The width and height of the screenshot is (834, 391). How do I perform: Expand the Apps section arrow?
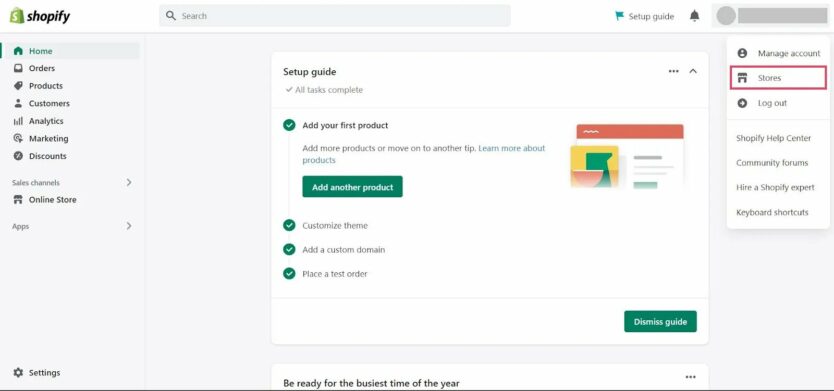pyautogui.click(x=129, y=226)
